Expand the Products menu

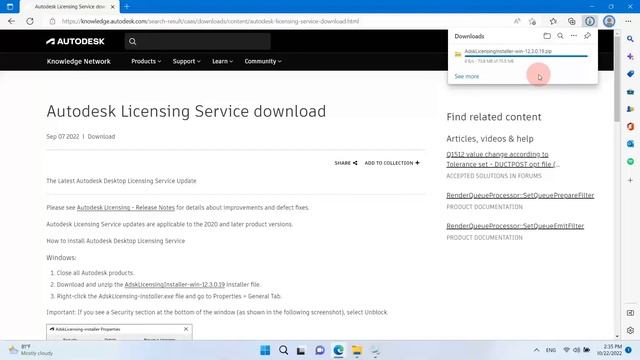pyautogui.click(x=146, y=61)
